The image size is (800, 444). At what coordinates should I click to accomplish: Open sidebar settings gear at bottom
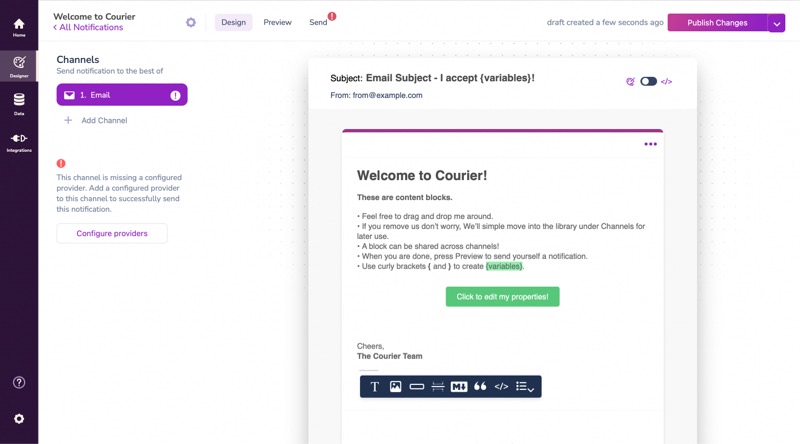(x=19, y=418)
